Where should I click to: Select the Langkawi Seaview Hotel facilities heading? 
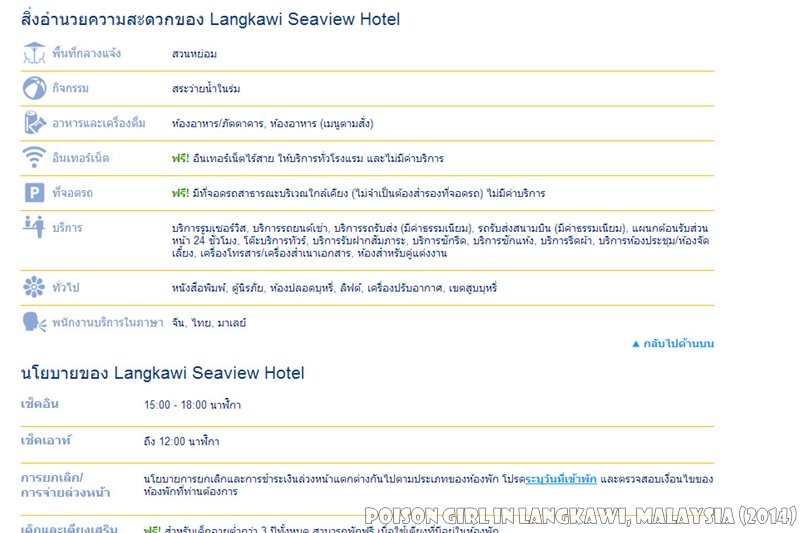point(210,19)
